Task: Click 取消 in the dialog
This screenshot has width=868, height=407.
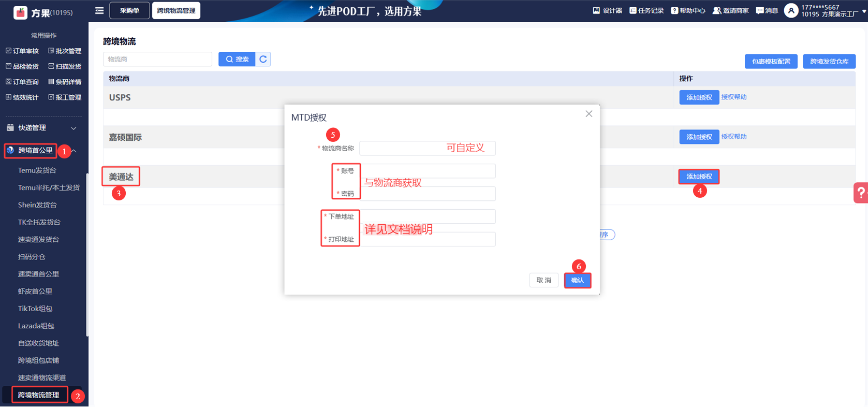Action: (x=544, y=280)
